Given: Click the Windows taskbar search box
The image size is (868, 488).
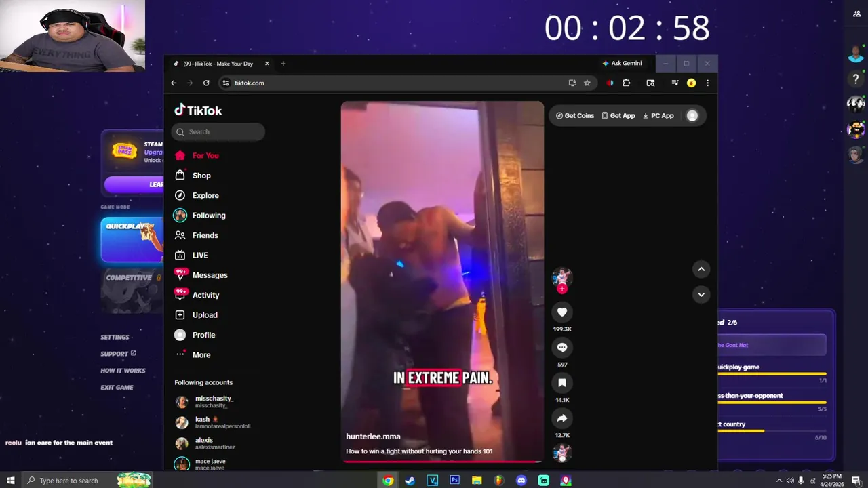Looking at the screenshot, I should click(88, 481).
